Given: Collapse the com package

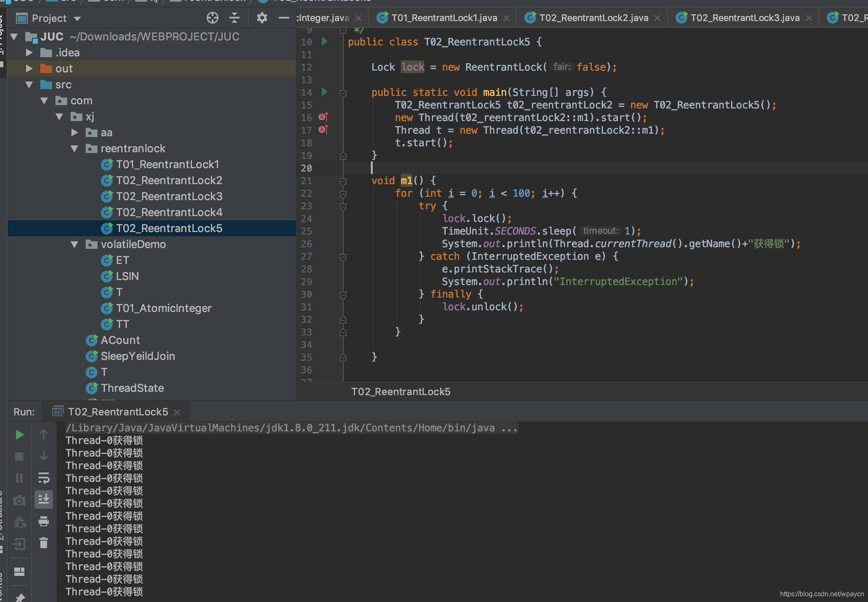Looking at the screenshot, I should point(44,100).
